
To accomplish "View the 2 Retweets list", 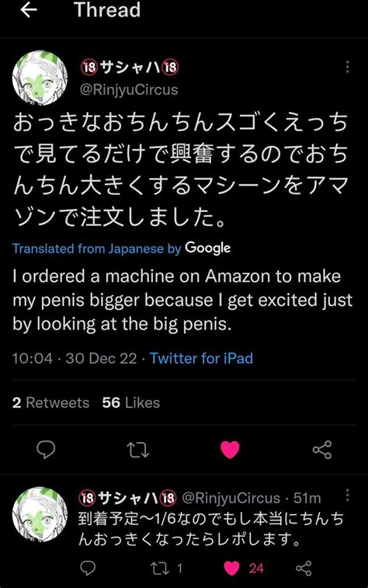I will [50, 403].
